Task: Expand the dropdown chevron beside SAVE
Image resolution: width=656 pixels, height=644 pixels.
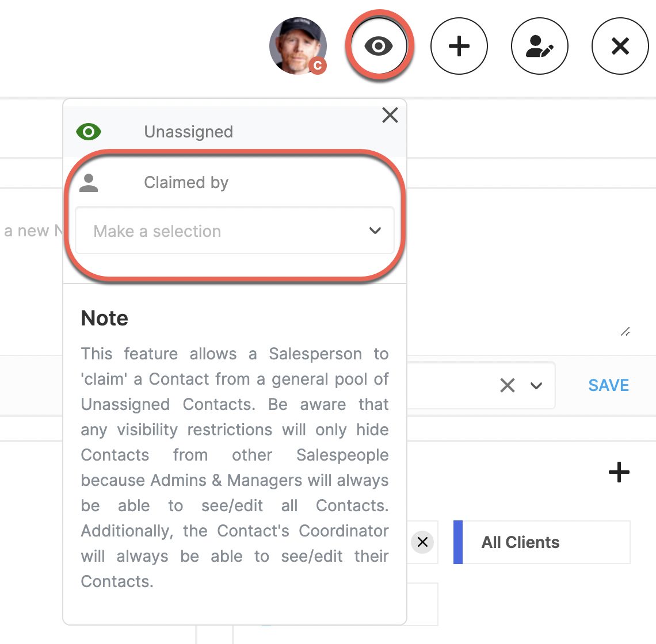Action: 536,386
